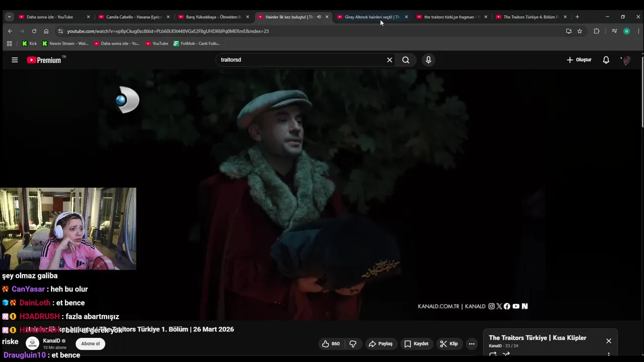Open the notifications bell

point(606,60)
